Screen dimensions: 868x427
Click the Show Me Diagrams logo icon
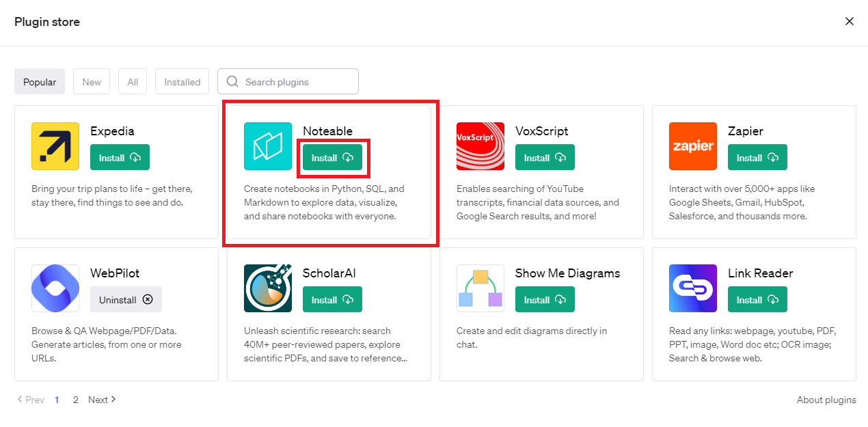480,288
